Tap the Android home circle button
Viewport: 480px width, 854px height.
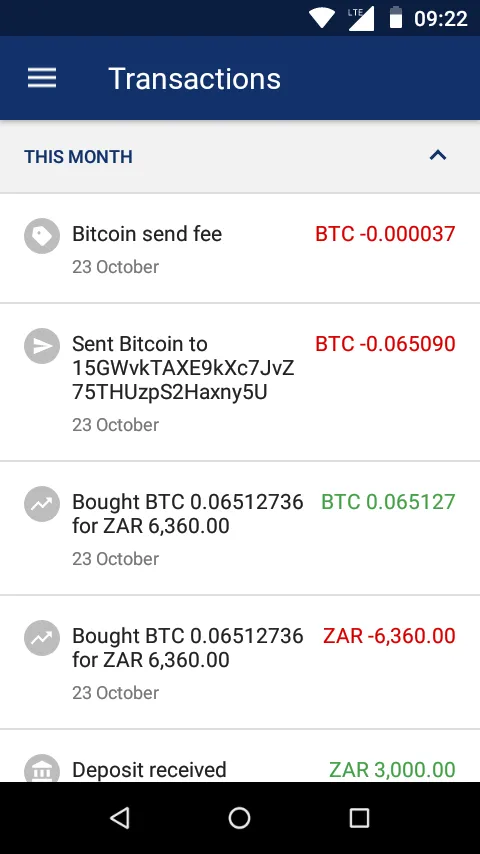pyautogui.click(x=240, y=818)
